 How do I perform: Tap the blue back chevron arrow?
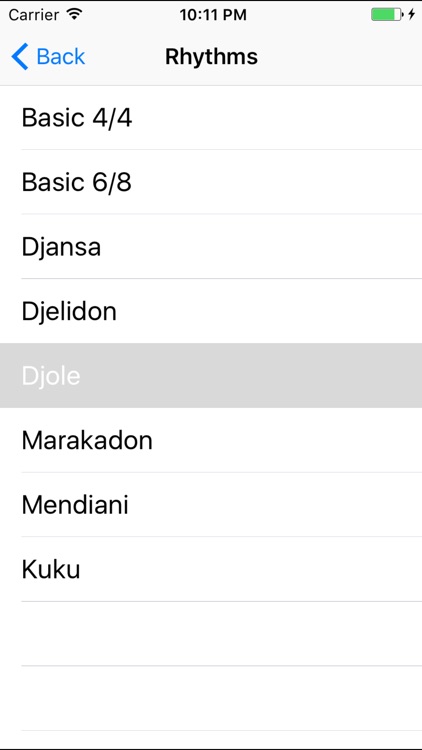[20, 56]
